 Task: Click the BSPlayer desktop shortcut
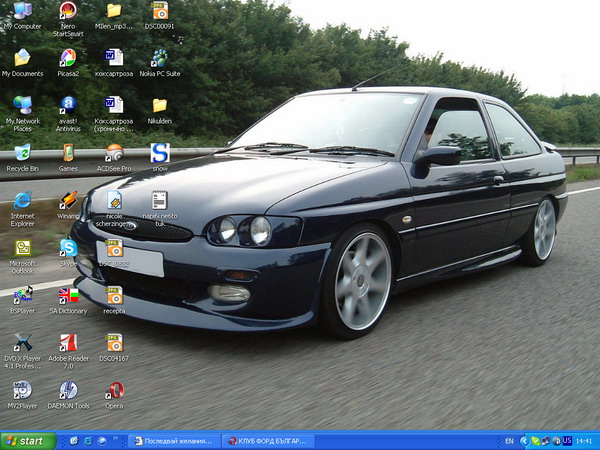click(x=22, y=295)
